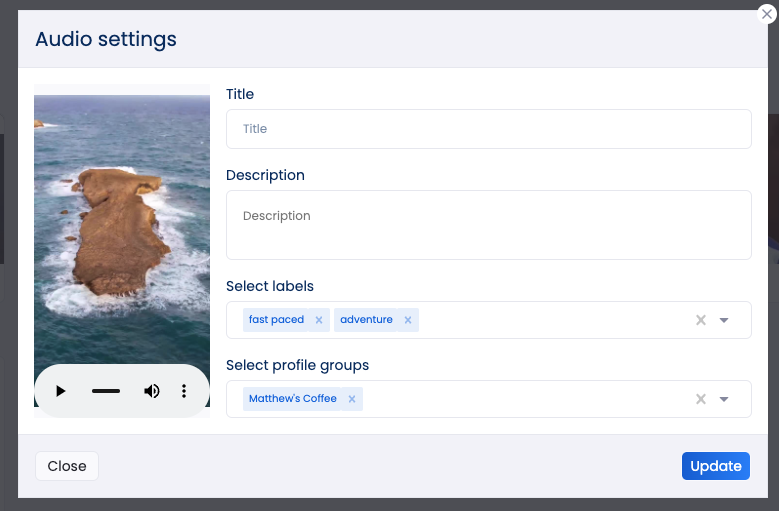Clear all selected profile groups
779x511 pixels.
pos(701,399)
